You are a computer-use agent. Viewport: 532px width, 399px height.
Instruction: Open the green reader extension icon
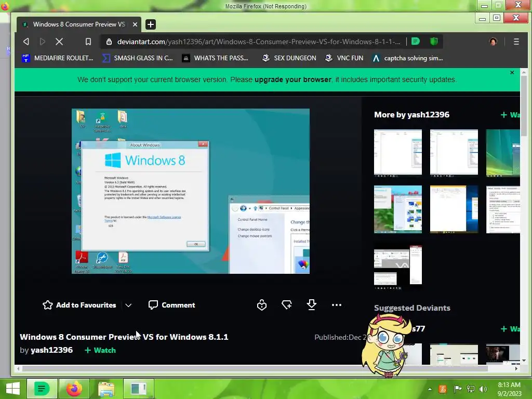[x=416, y=42]
